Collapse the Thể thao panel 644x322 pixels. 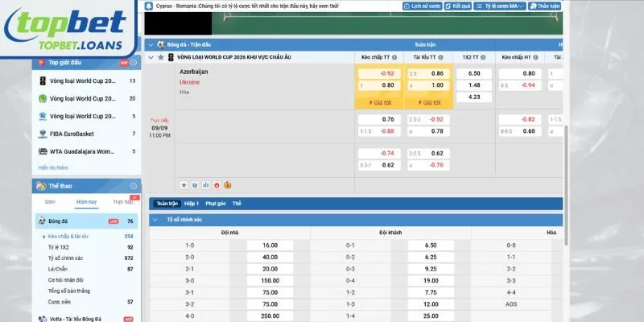point(134,186)
